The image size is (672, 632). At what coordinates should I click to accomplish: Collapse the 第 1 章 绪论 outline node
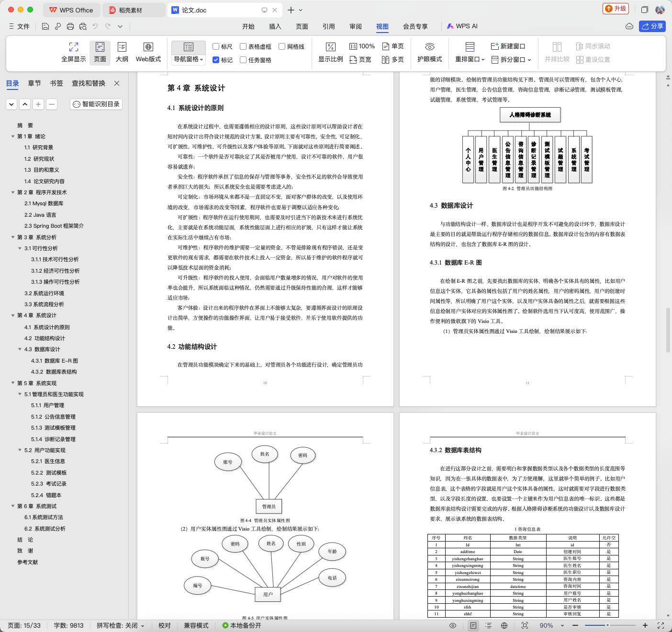point(13,136)
